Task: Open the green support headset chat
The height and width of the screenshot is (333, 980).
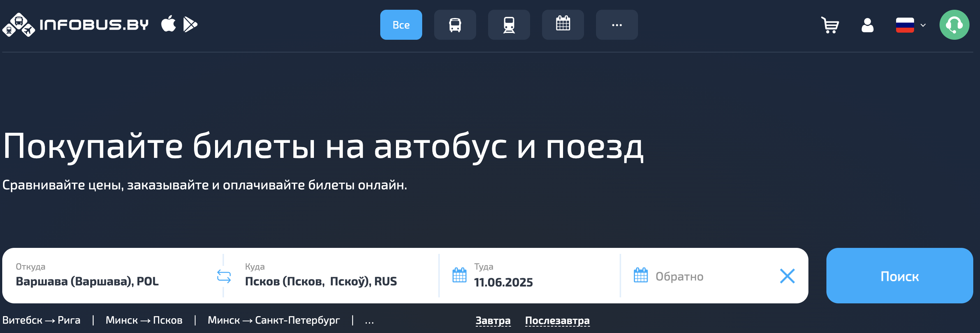Action: 954,25
